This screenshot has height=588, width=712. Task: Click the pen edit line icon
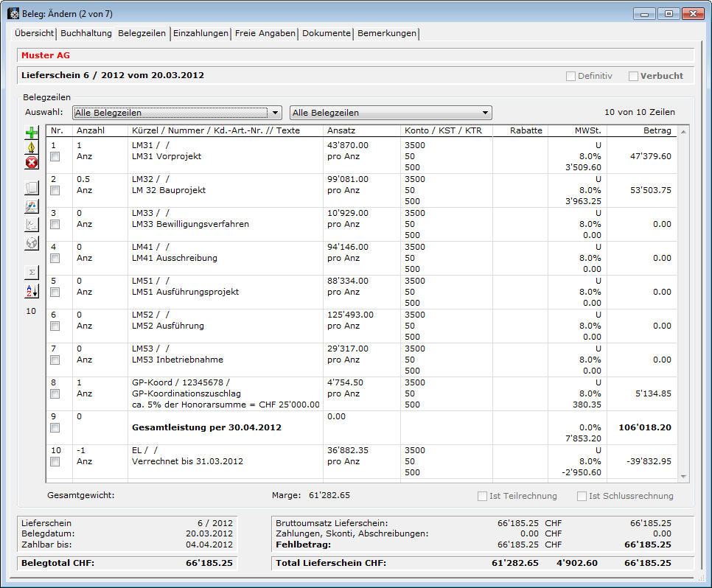pyautogui.click(x=32, y=148)
